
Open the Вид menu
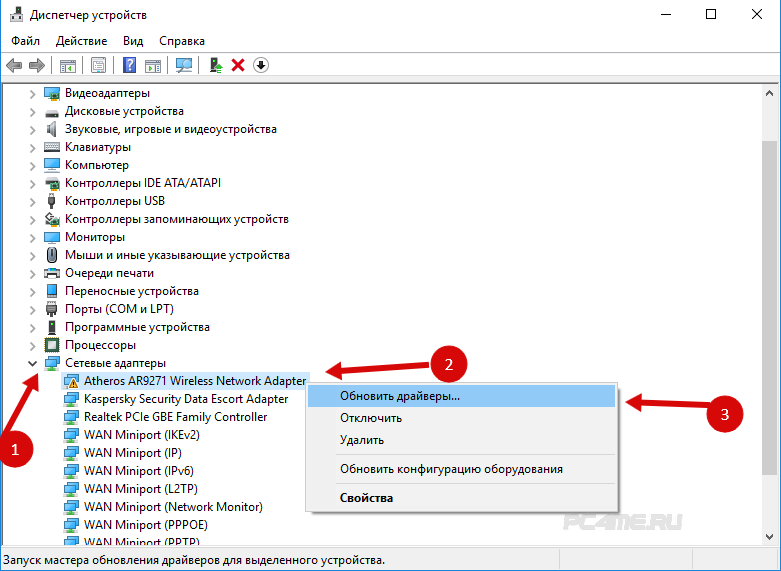133,41
